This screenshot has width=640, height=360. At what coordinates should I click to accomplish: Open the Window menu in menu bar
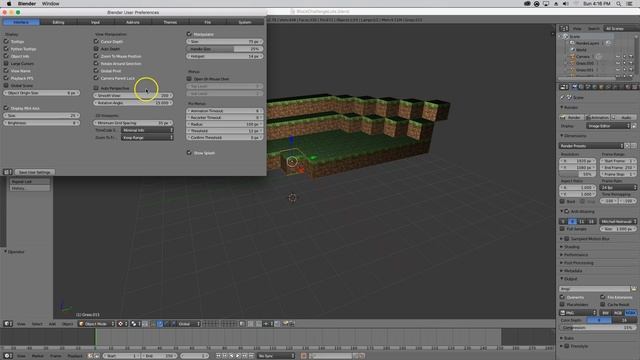coord(51,4)
